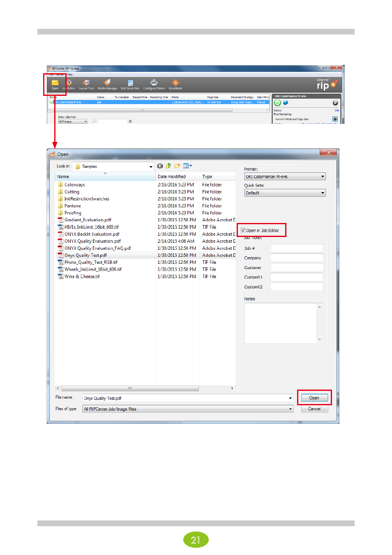This screenshot has height=555, width=392.
Task: Click the Idle status link in printer panel
Action: (337, 110)
